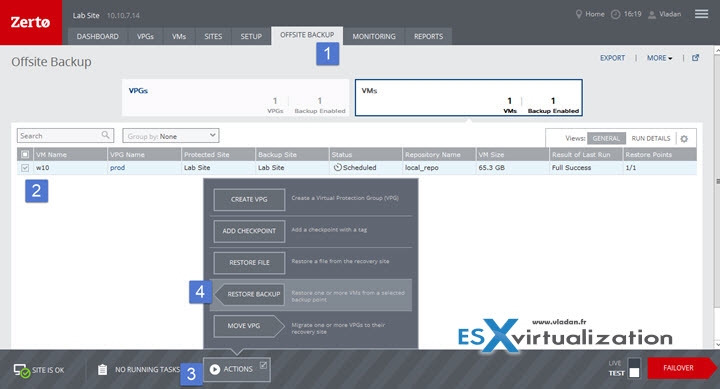Click the clock icon showing 16:19
This screenshot has width=720, height=389.
click(615, 14)
